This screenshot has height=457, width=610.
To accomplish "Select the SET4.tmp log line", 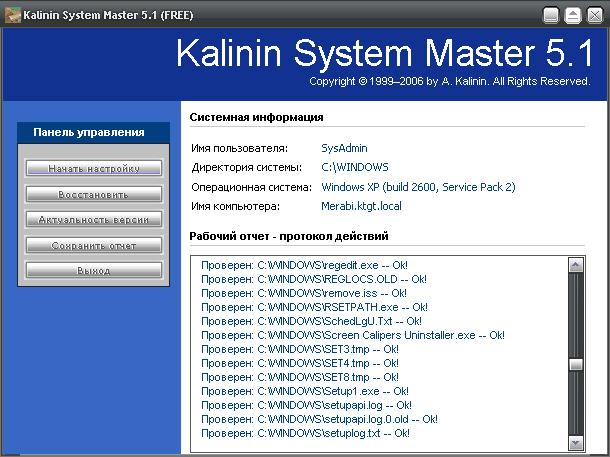I will [300, 363].
